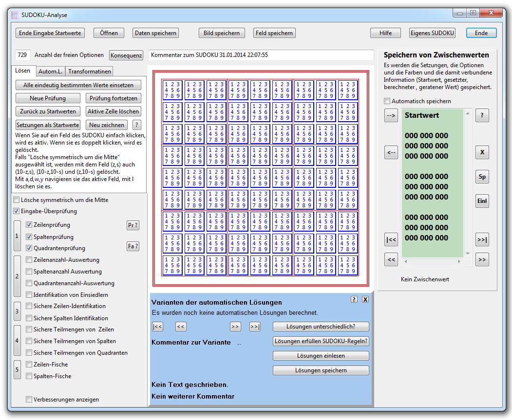Viewport: 512px width, 420px height.
Task: Open the Transformatinen tab
Action: (x=89, y=72)
